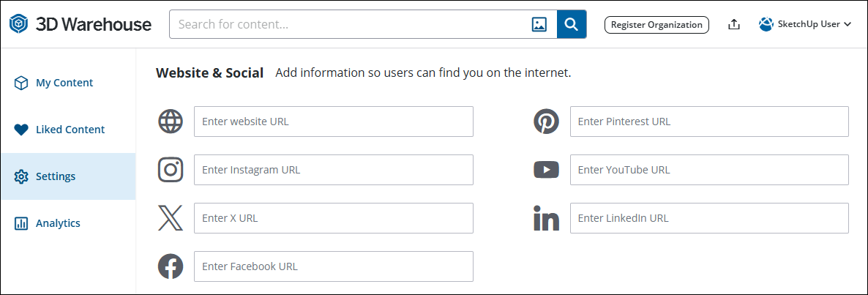Click the upload icon in header
Screen dimensions: 868x295
click(x=734, y=24)
